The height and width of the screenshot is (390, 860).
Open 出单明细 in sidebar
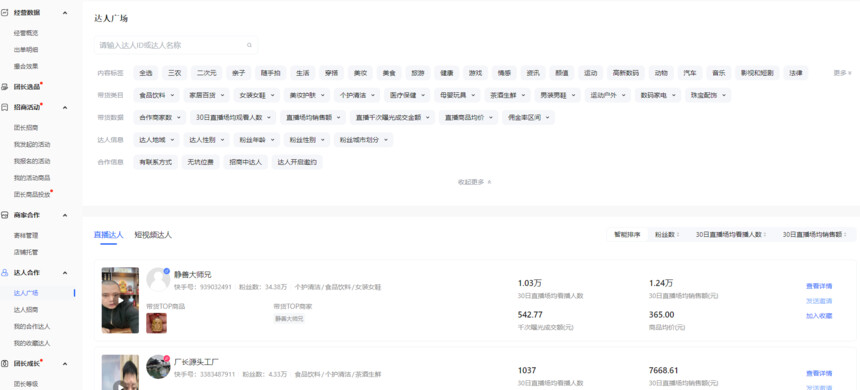click(26, 49)
